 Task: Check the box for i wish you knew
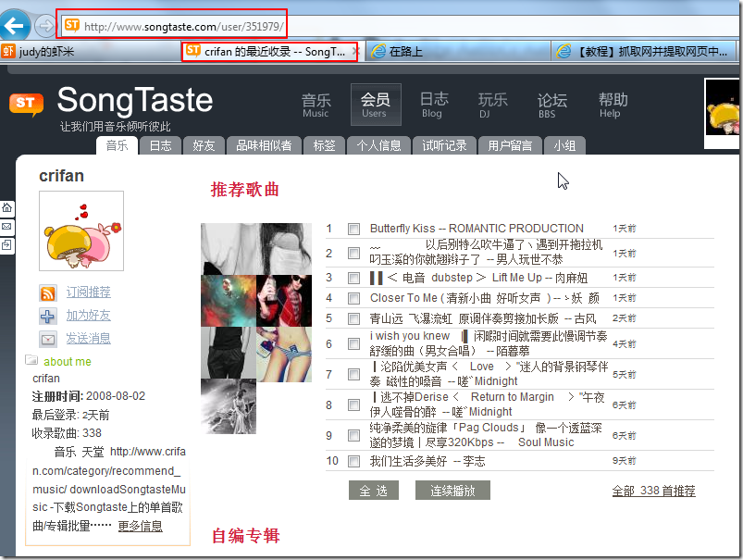(x=353, y=343)
